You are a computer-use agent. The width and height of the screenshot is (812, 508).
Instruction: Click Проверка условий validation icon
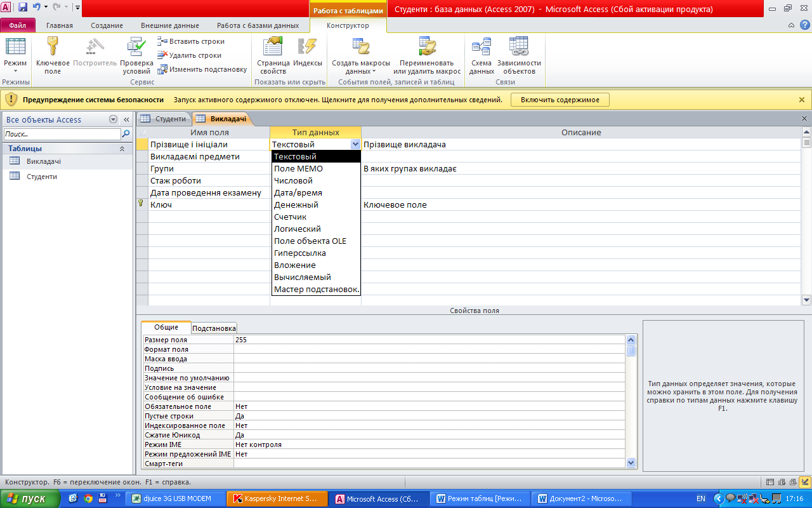point(136,56)
